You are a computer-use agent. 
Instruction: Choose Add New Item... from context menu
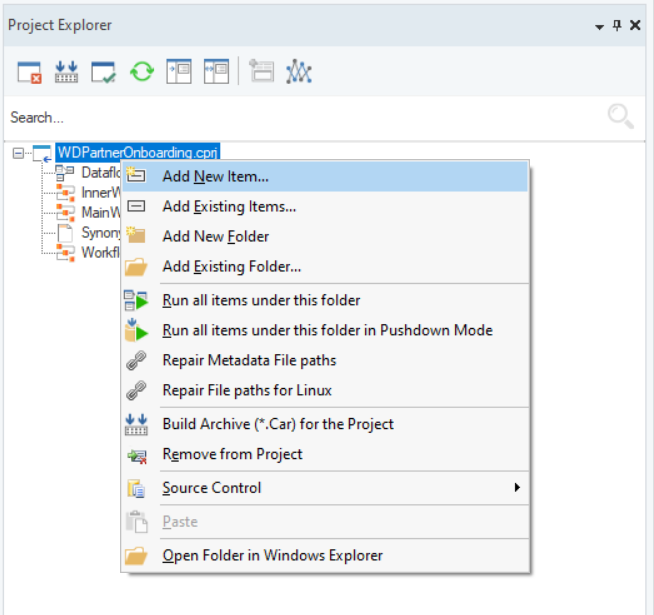tap(325, 176)
